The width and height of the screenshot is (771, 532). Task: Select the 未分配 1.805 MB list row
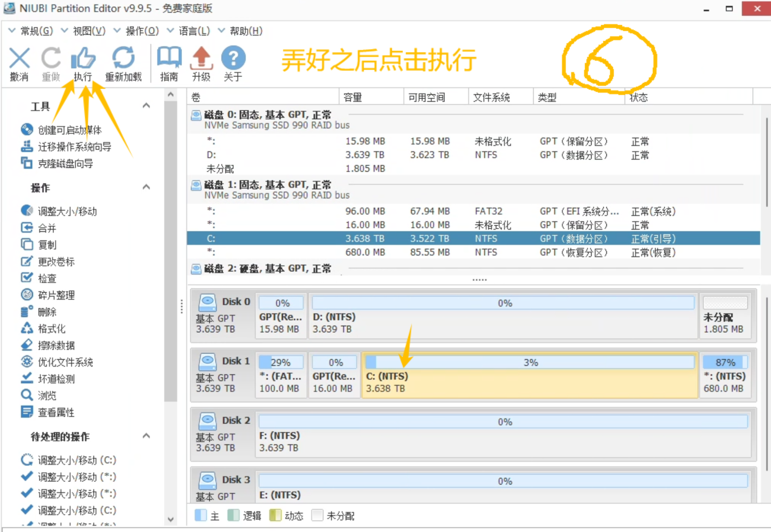tap(474, 168)
